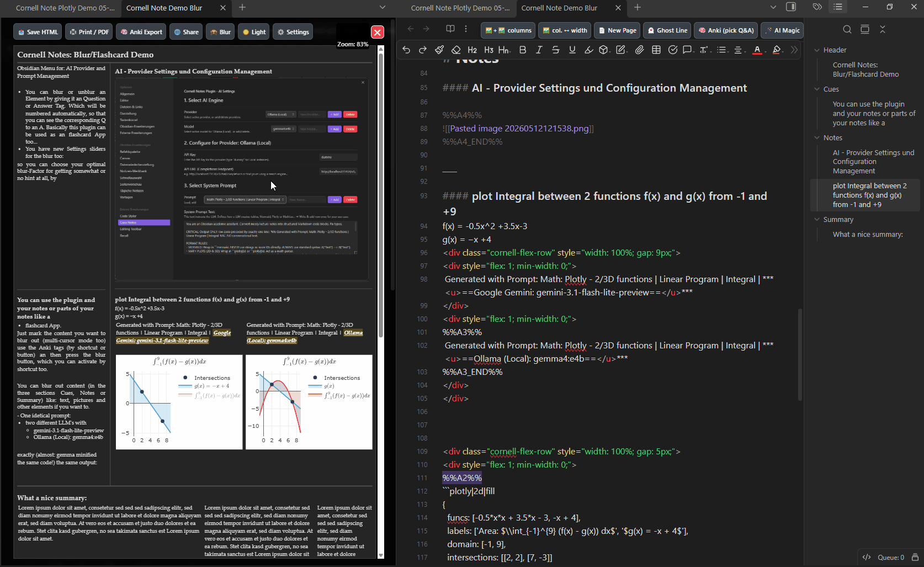Collapse the Notes section in the outline

pos(817,138)
